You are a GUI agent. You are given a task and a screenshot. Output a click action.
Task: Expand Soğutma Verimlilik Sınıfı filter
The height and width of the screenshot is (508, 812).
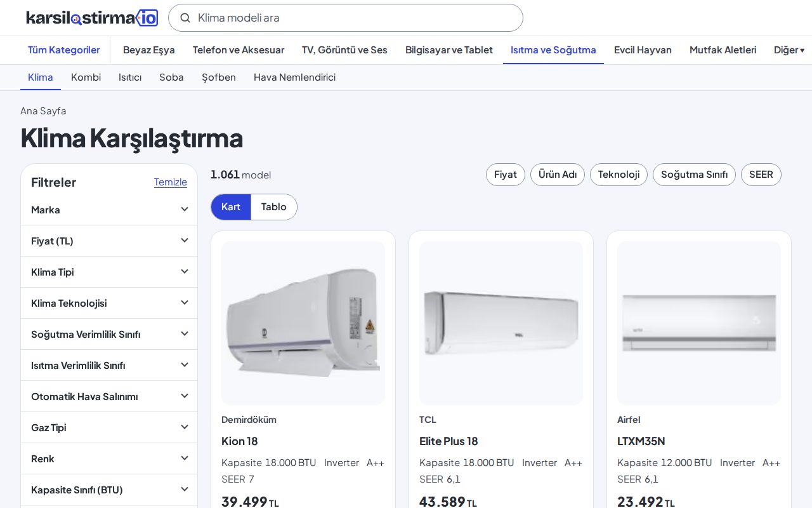pyautogui.click(x=109, y=334)
